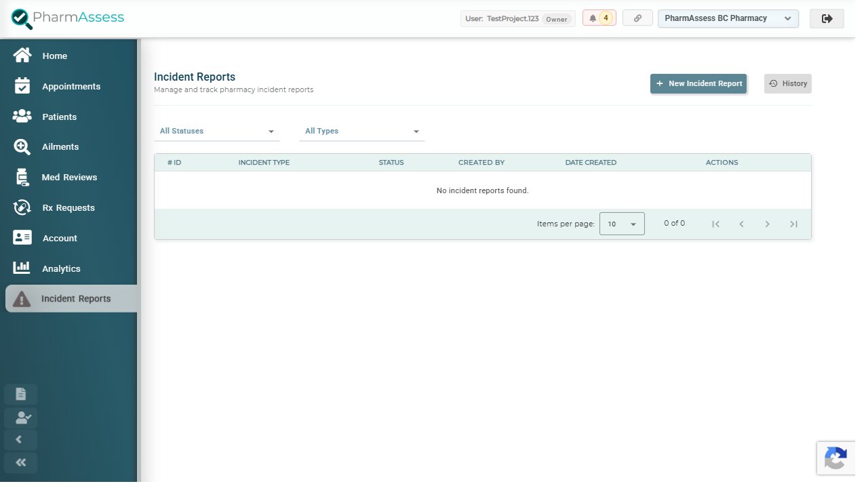868x488 pixels.
Task: Click the document icon in sidebar bottom
Action: (x=20, y=394)
